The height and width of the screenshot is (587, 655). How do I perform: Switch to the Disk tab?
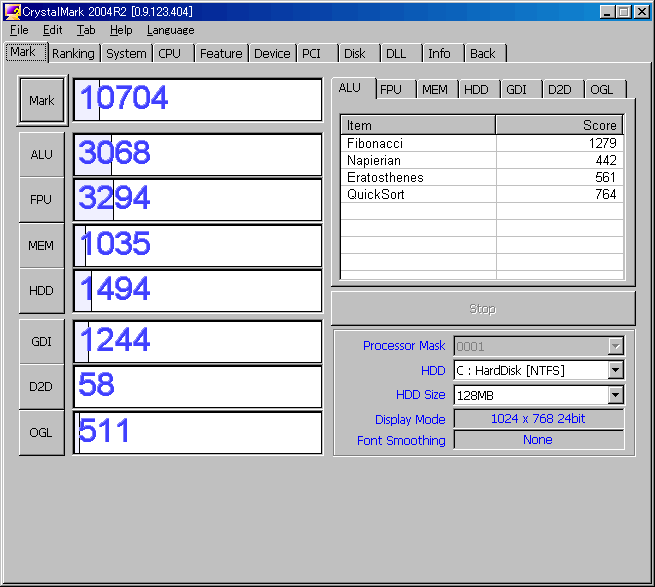[359, 53]
